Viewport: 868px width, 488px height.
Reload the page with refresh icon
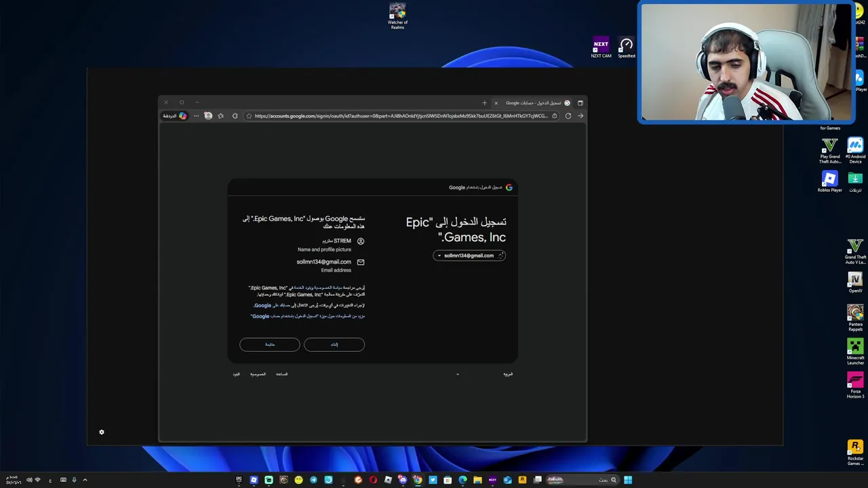[568, 116]
